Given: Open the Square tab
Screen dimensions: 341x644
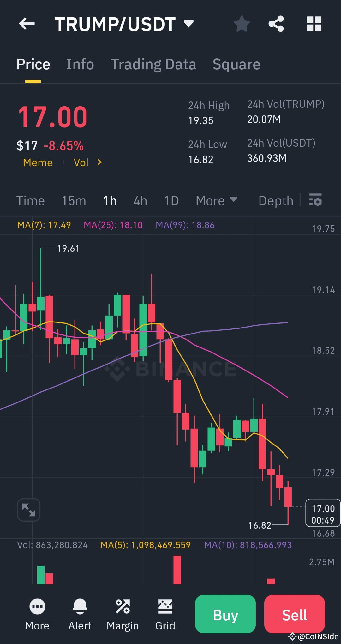Looking at the screenshot, I should (236, 64).
